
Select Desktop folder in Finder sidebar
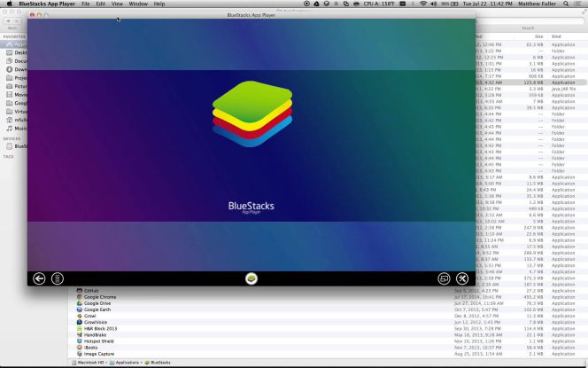pyautogui.click(x=17, y=53)
